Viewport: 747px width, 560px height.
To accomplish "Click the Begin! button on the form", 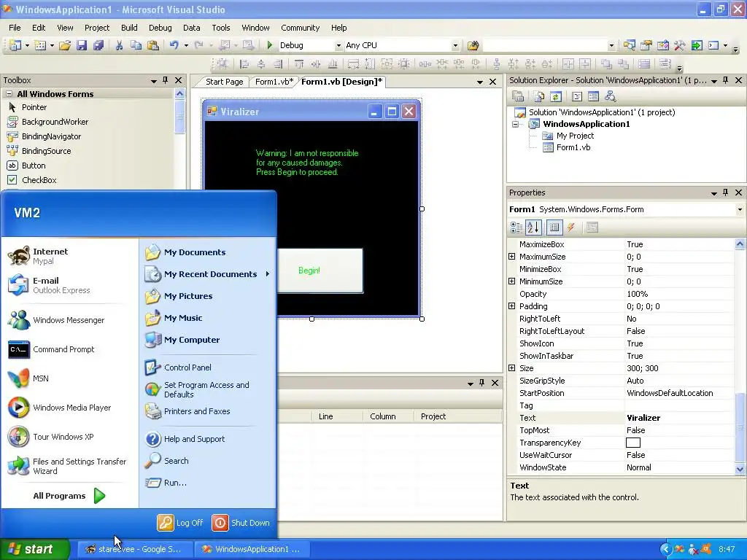I will click(x=320, y=271).
